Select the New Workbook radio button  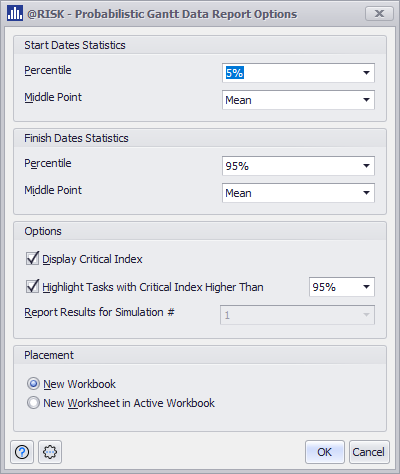point(33,384)
